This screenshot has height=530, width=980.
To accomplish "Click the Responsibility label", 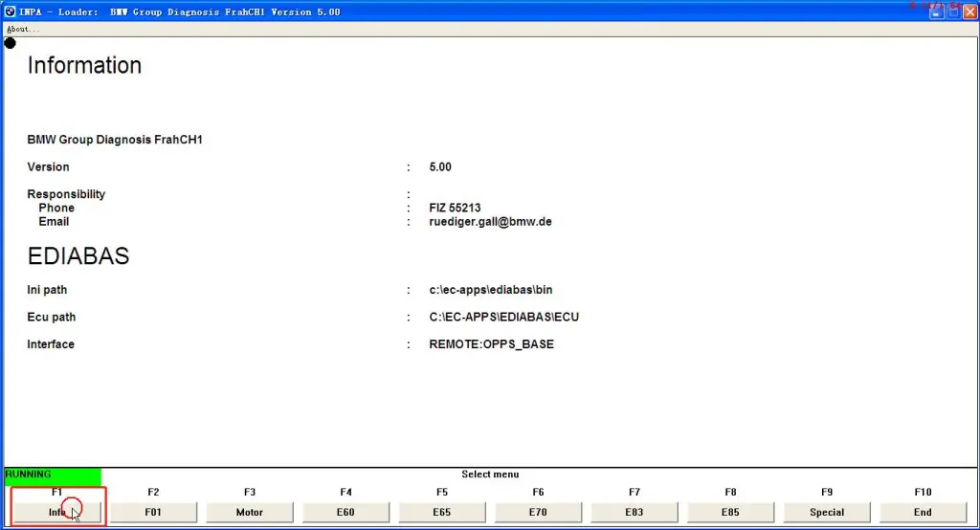I will point(66,194).
